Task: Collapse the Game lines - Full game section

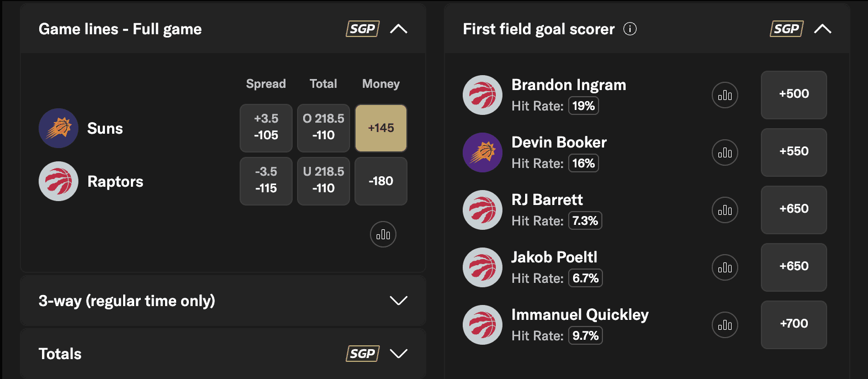Action: click(399, 29)
